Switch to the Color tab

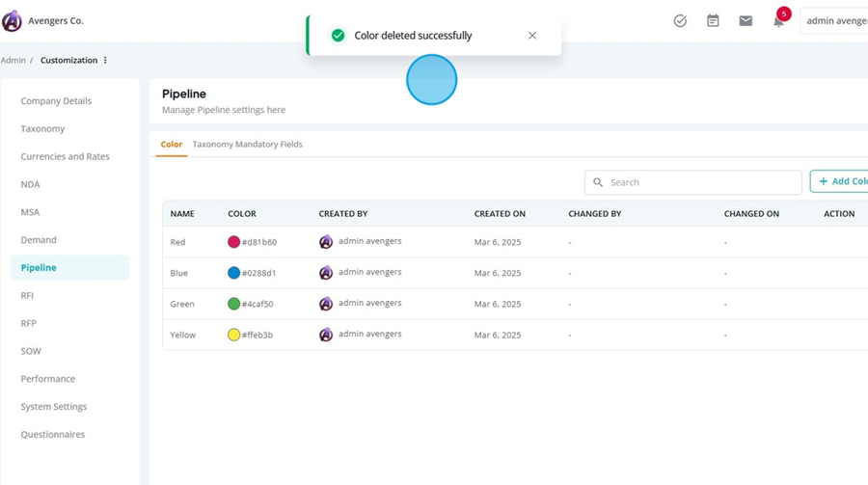click(x=171, y=145)
